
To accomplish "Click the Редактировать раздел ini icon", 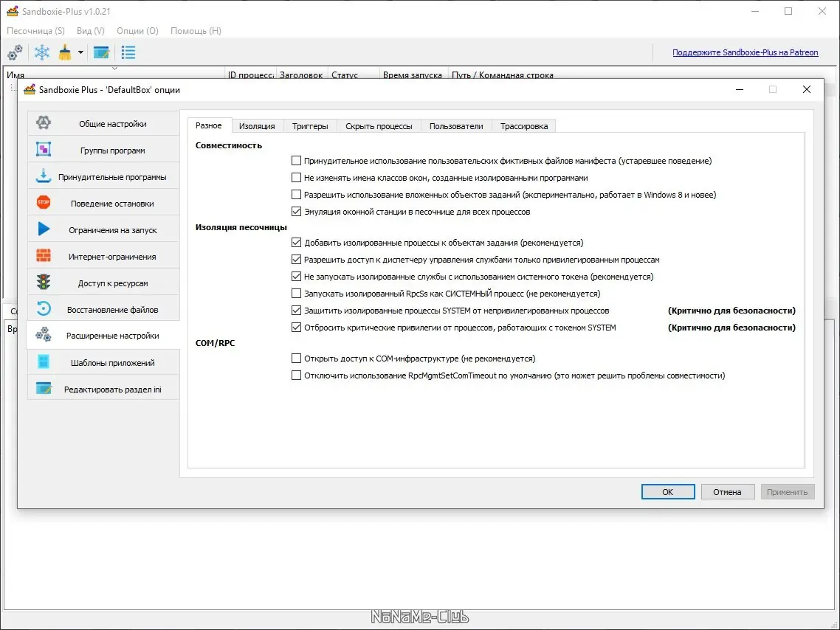I will click(x=44, y=389).
